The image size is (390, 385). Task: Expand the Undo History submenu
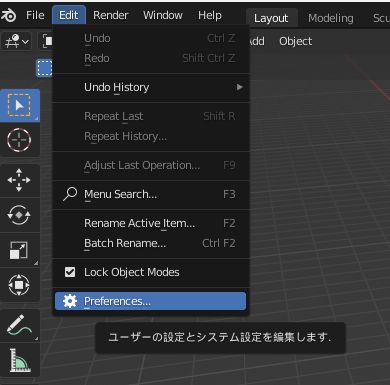(151, 87)
